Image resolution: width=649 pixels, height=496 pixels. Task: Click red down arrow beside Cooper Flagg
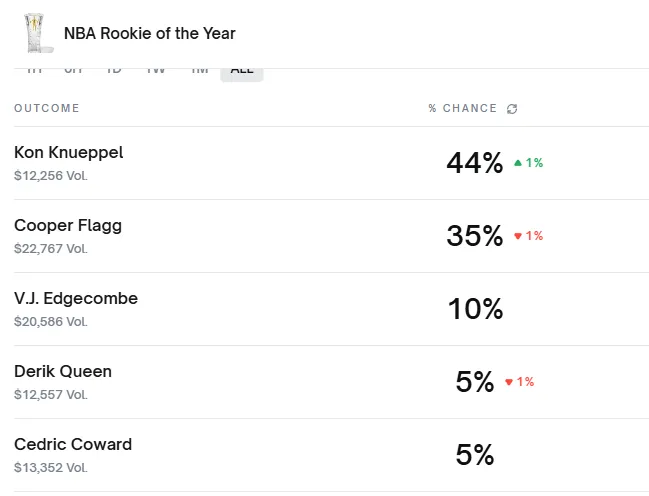point(518,236)
